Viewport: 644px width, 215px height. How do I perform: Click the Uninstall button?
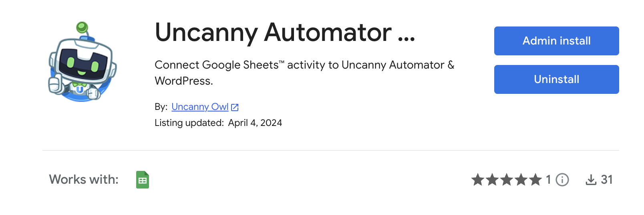point(556,79)
